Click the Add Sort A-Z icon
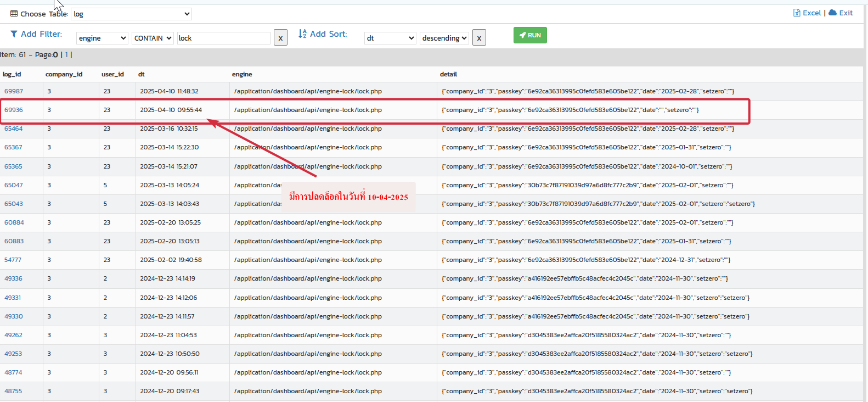 coord(302,34)
